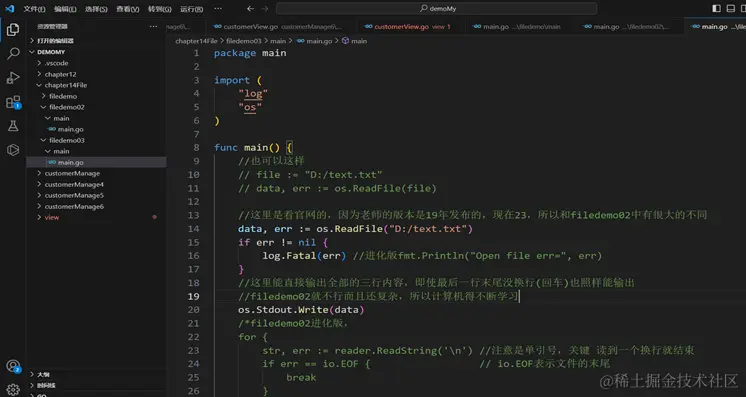Click line number 8 in gutter

pos(196,148)
